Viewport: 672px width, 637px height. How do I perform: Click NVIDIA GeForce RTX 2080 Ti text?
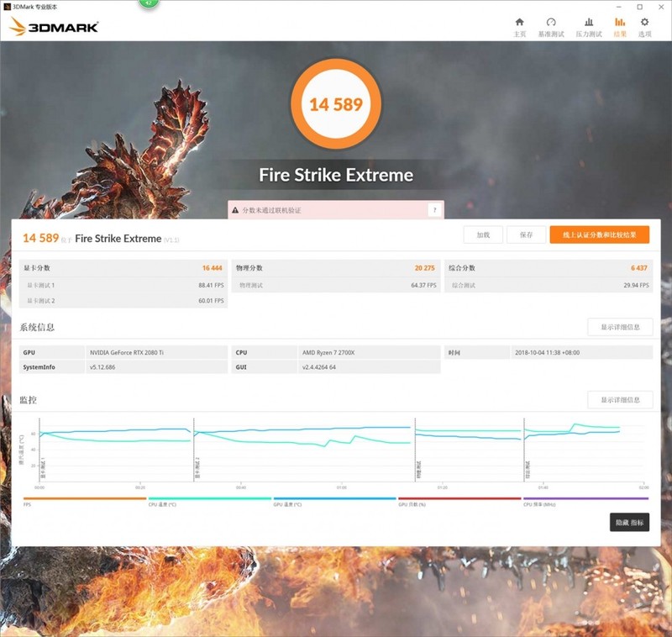pos(127,352)
